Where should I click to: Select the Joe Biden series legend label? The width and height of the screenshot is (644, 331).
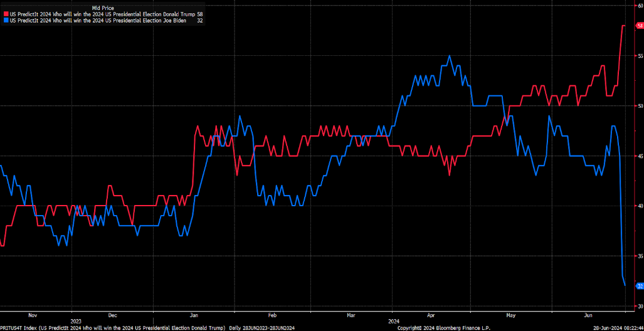[97, 19]
